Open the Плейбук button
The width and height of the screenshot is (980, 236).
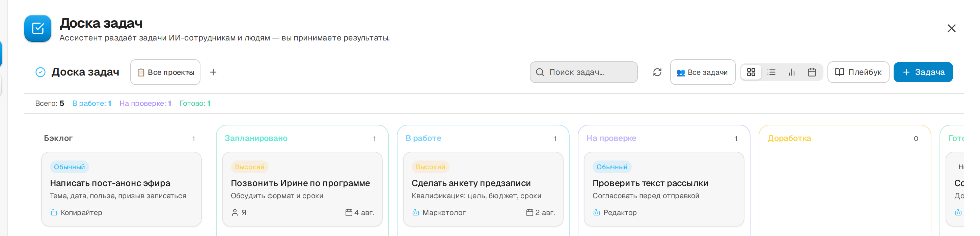858,72
